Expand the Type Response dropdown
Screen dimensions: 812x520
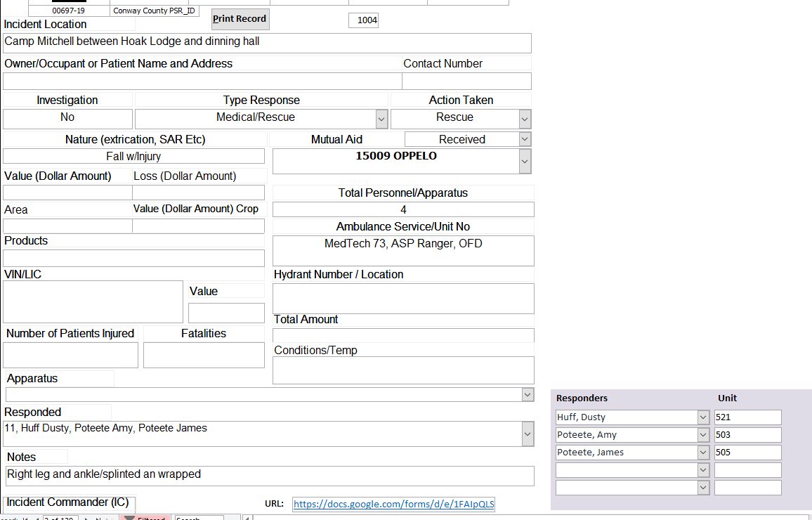click(x=381, y=119)
